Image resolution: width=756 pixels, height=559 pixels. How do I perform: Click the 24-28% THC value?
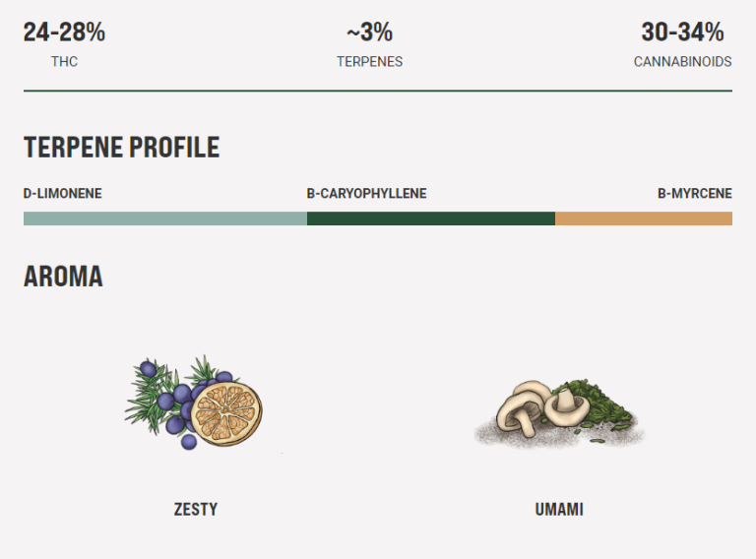[x=64, y=32]
